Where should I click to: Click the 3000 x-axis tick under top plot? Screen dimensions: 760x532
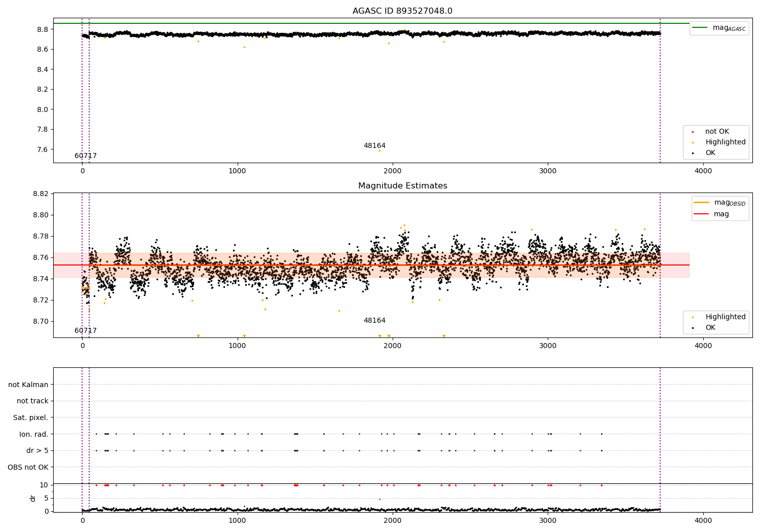pyautogui.click(x=548, y=171)
